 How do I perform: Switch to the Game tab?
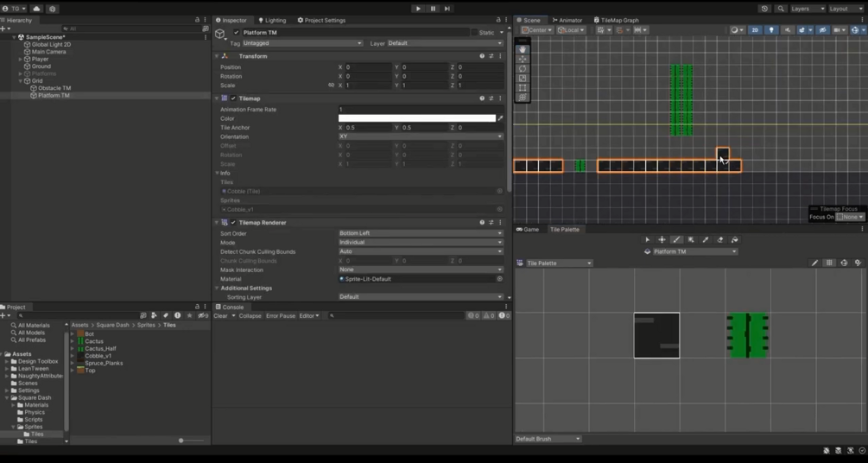[x=528, y=229]
